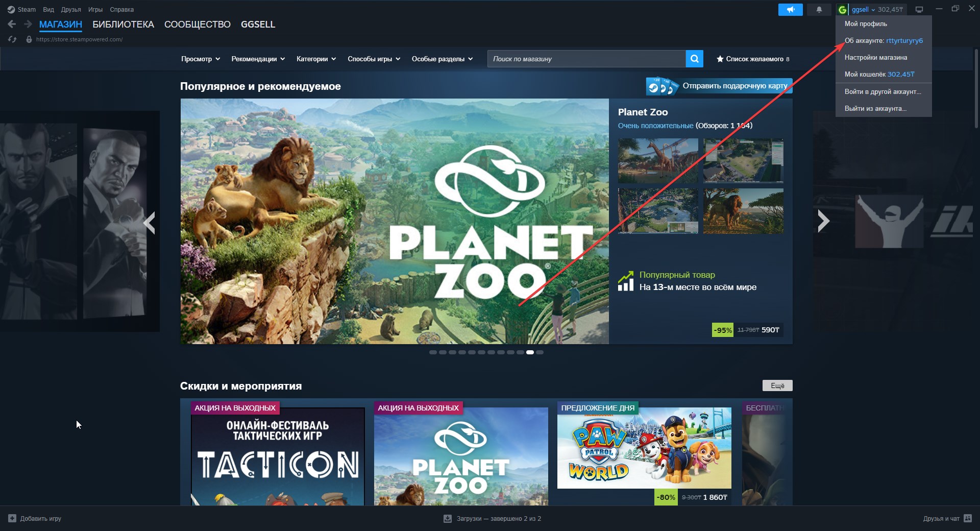Click the green ggsell avatar icon
Viewport: 980px width, 531px height.
(x=842, y=10)
